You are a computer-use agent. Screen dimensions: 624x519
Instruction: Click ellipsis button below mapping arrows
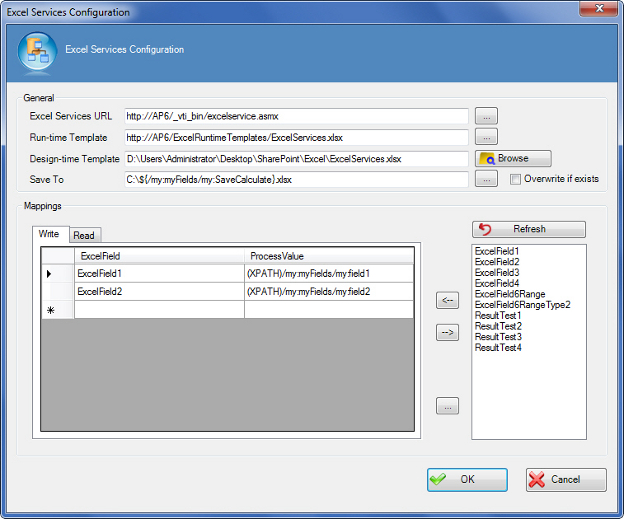448,406
